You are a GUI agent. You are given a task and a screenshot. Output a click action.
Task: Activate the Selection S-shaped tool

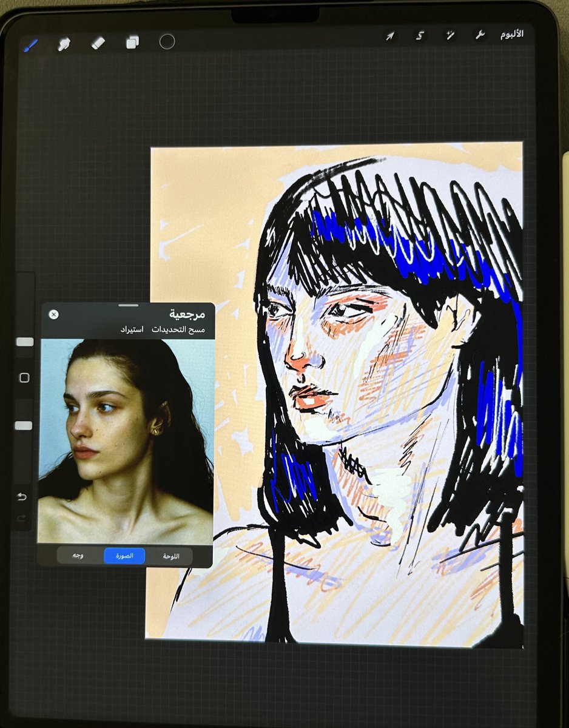420,35
